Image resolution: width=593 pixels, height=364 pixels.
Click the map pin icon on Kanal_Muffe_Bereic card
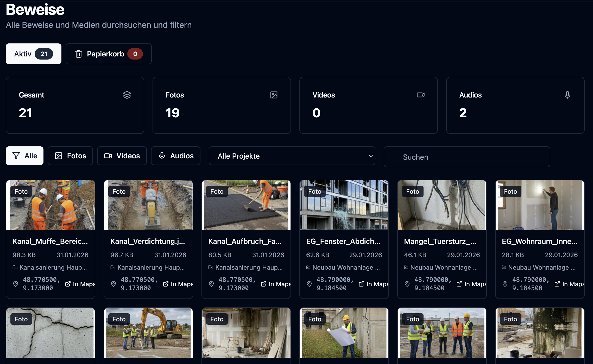[x=15, y=284]
